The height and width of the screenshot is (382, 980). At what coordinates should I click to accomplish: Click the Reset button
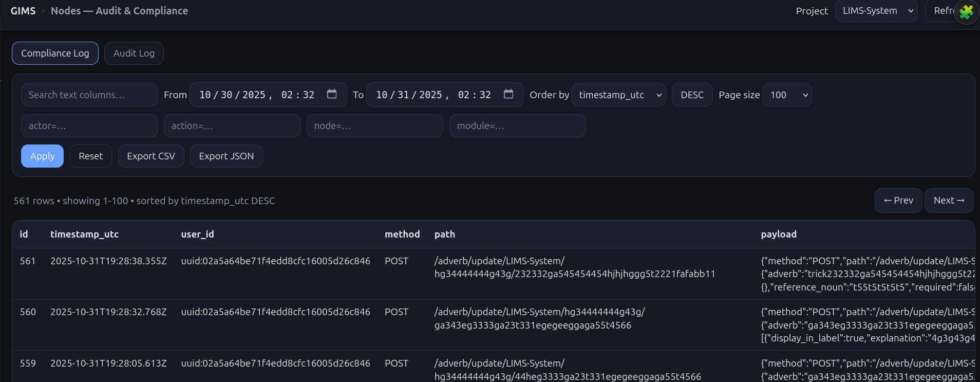click(x=90, y=156)
